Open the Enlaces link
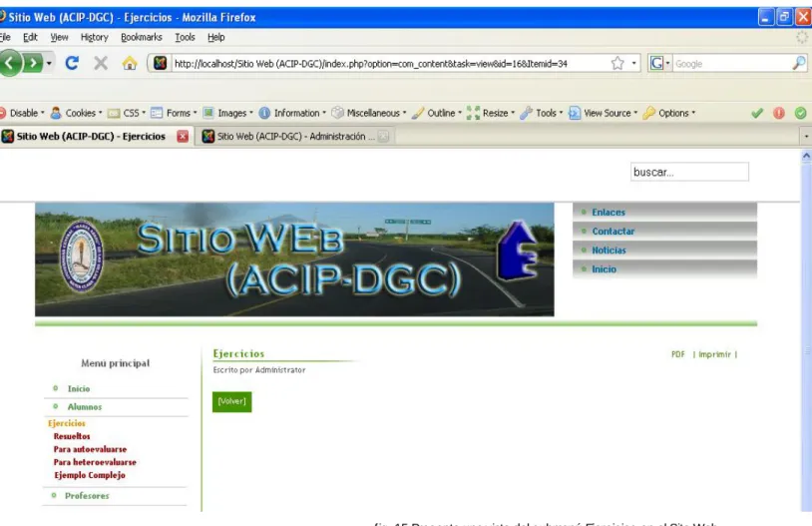Image resolution: width=812 pixels, height=526 pixels. click(x=609, y=212)
